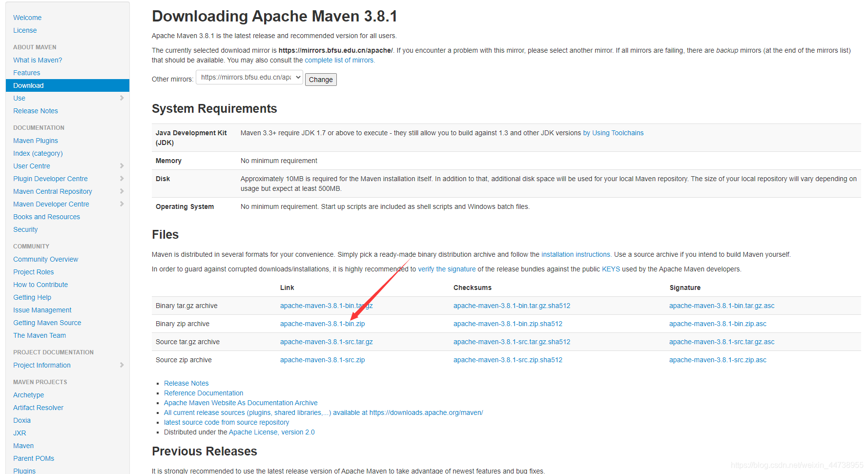Screen dimensions: 868x474
Task: Expand the User Centre chevron
Action: point(122,166)
